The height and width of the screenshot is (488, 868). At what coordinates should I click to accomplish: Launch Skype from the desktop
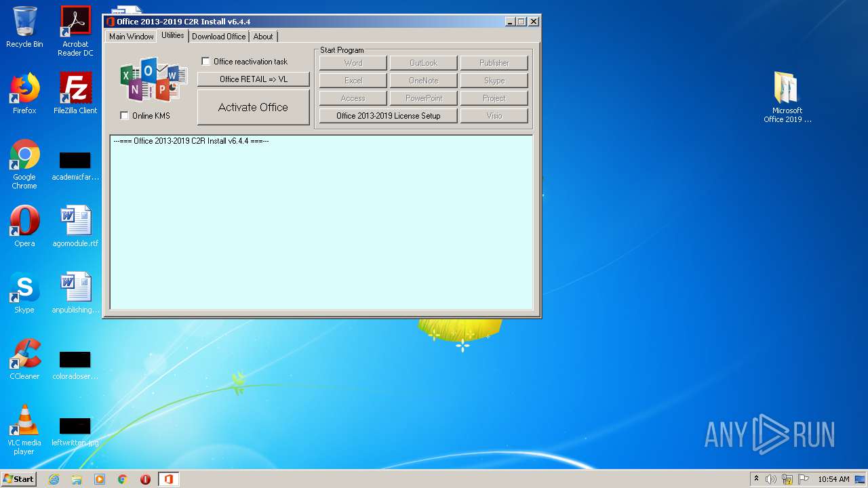pos(24,293)
